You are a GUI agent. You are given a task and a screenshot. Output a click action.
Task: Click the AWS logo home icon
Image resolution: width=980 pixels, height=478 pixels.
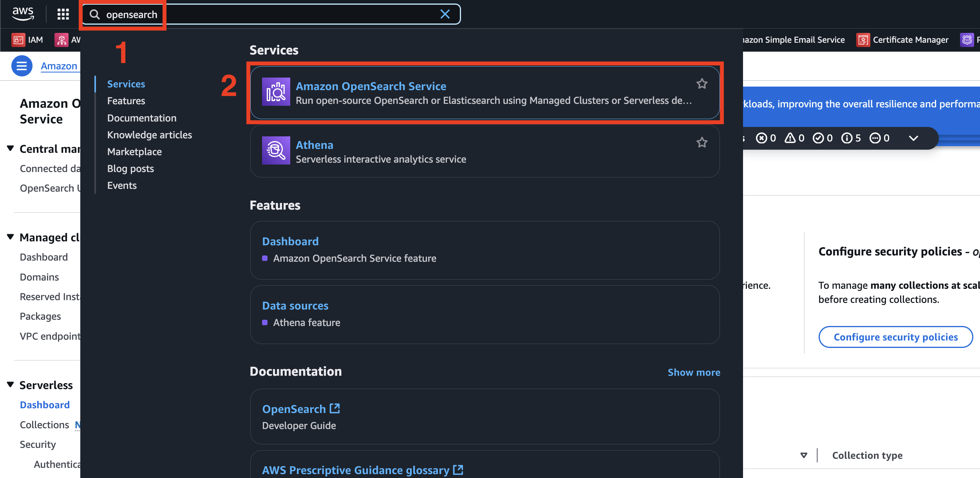click(x=23, y=14)
